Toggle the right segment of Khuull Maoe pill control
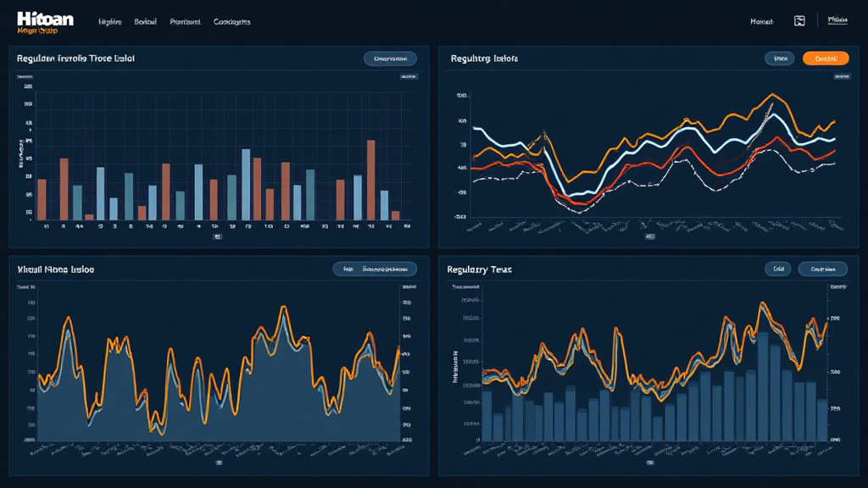Viewport: 868px width, 488px height. 389,269
